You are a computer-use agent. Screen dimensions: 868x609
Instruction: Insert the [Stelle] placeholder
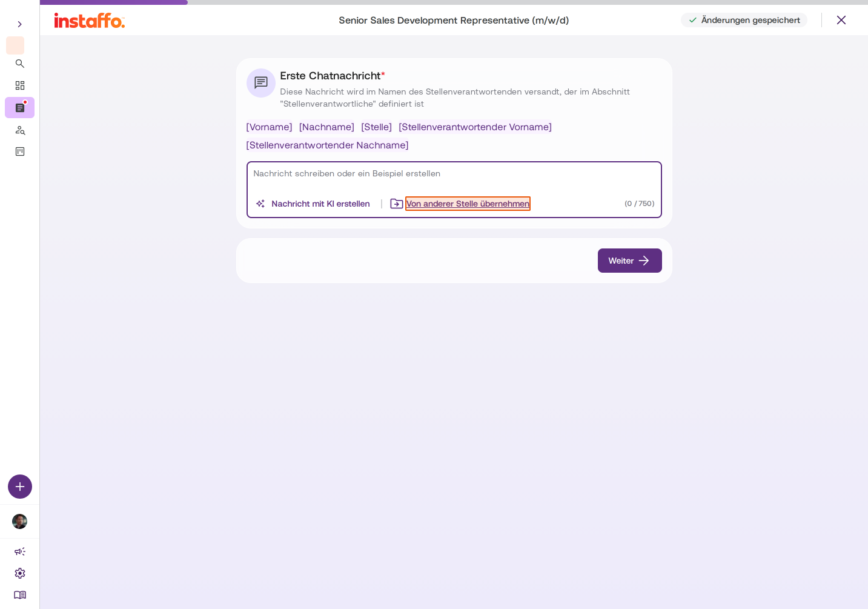[376, 127]
